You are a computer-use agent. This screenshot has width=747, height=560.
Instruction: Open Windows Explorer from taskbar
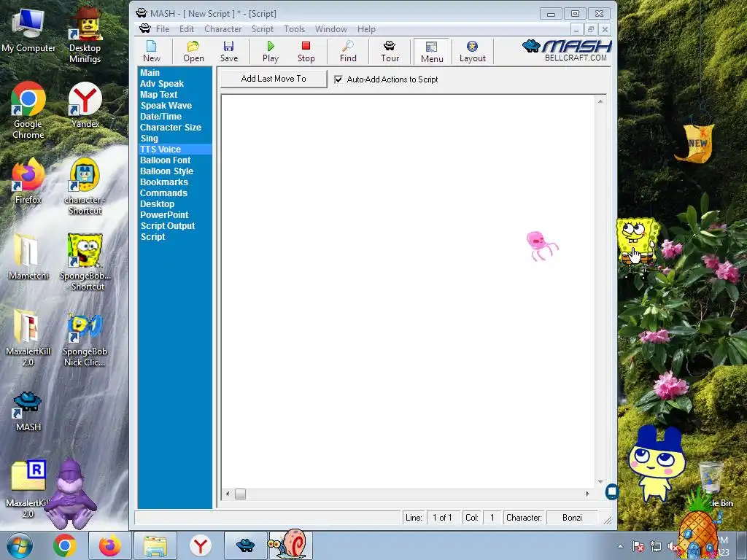pyautogui.click(x=155, y=545)
